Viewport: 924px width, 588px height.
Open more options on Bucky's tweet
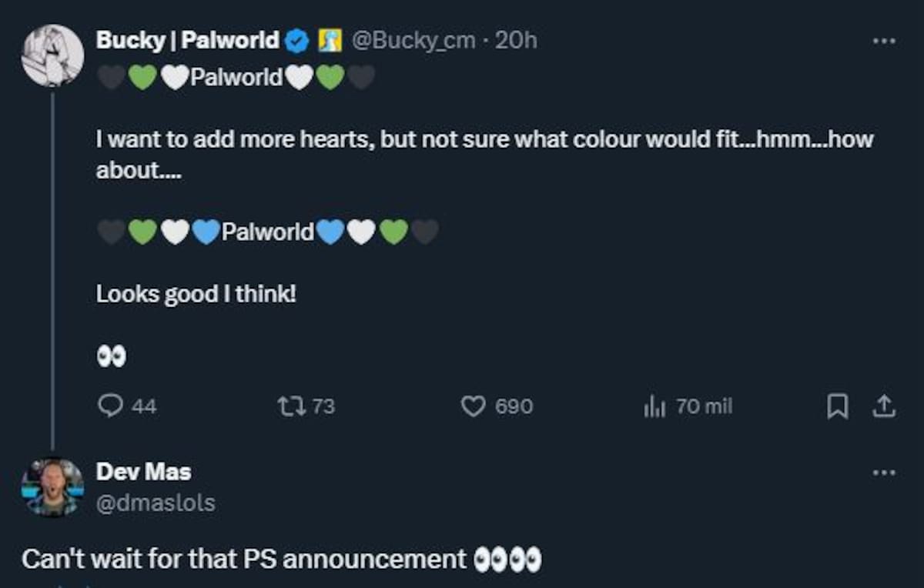(884, 40)
